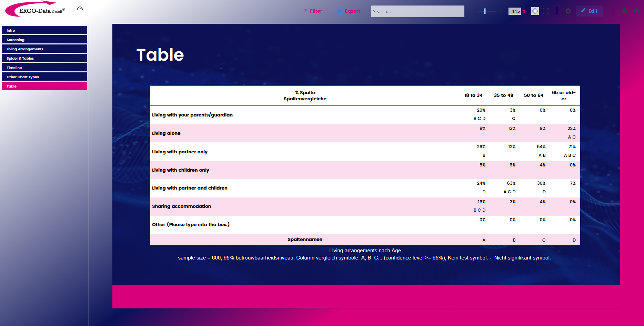
Task: Click the zoom in plus icon
Action: tap(500, 11)
